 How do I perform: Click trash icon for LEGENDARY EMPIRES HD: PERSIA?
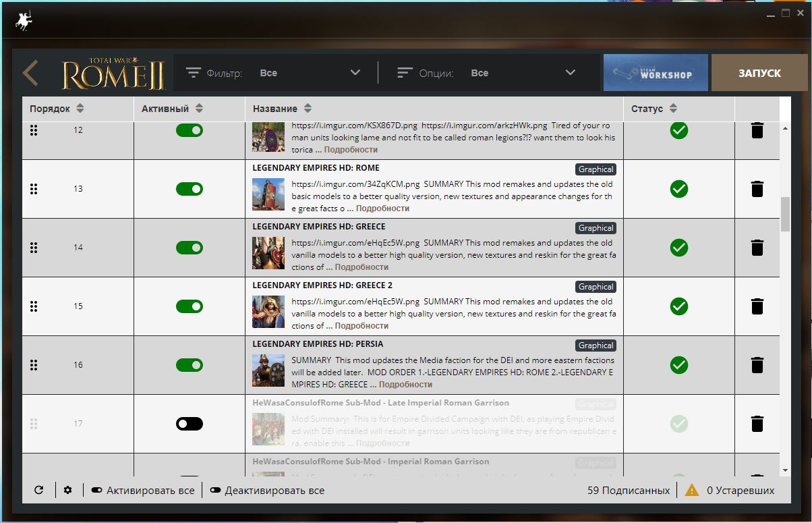pyautogui.click(x=757, y=365)
